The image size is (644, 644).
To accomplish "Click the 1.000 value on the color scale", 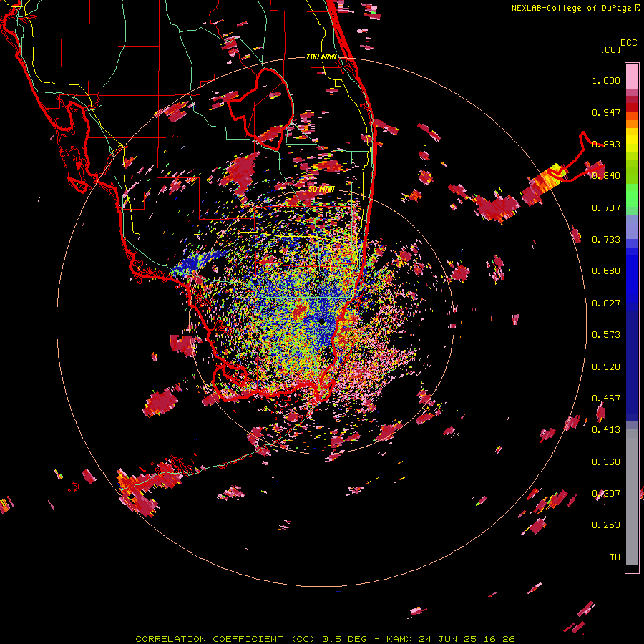I will click(x=606, y=81).
